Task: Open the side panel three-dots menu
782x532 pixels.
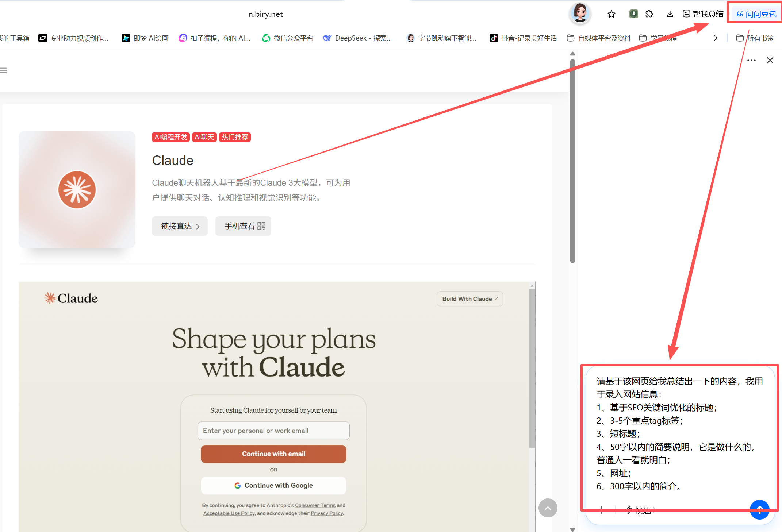Action: pos(751,61)
